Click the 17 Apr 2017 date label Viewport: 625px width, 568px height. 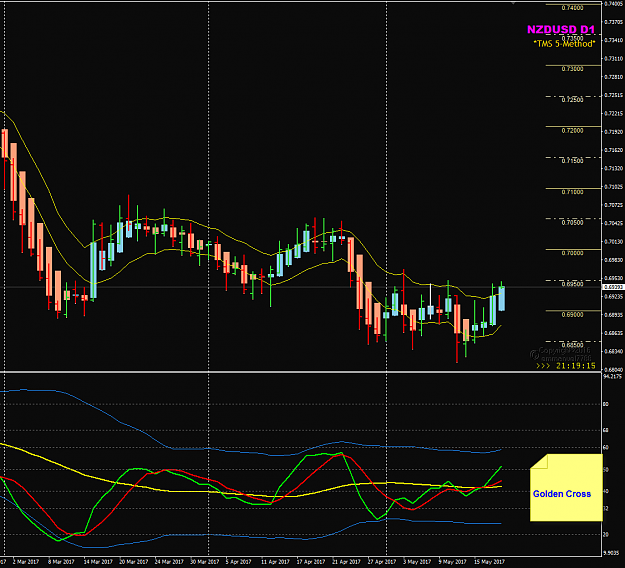click(x=311, y=562)
